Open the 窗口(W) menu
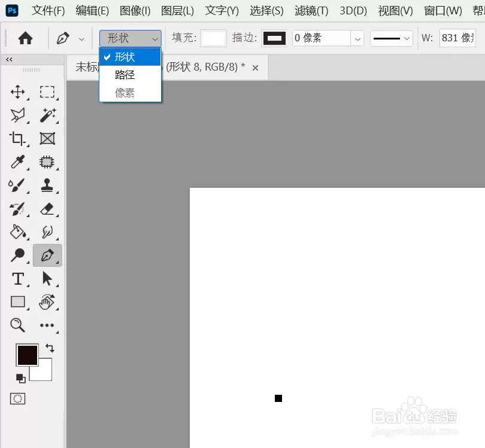The width and height of the screenshot is (485, 448). click(x=443, y=11)
